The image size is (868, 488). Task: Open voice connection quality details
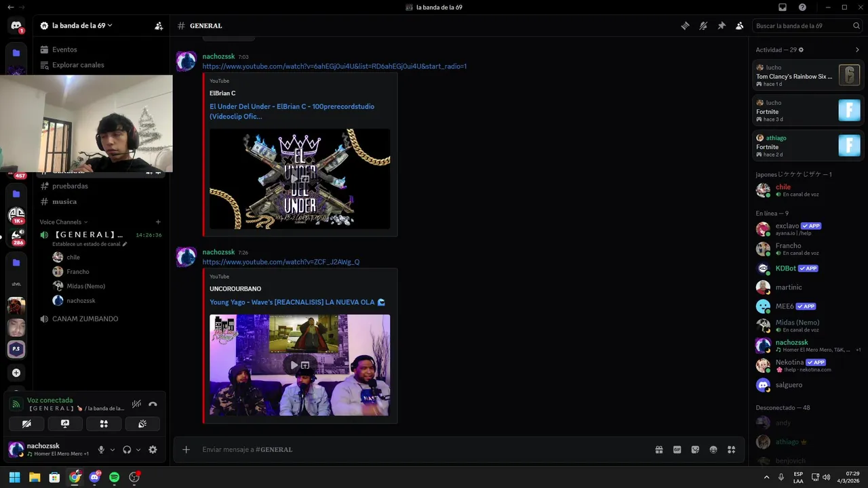coord(16,404)
